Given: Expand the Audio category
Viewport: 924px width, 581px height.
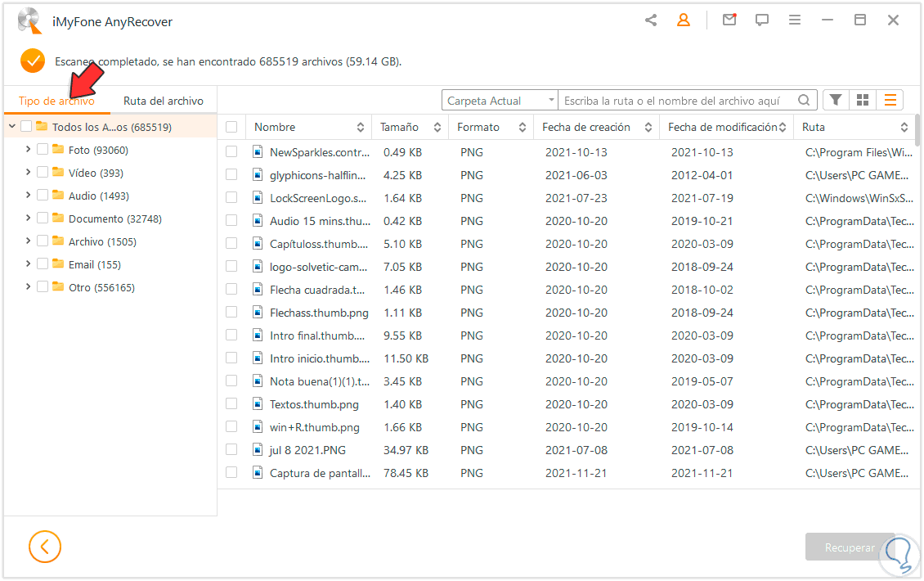Looking at the screenshot, I should pyautogui.click(x=28, y=196).
